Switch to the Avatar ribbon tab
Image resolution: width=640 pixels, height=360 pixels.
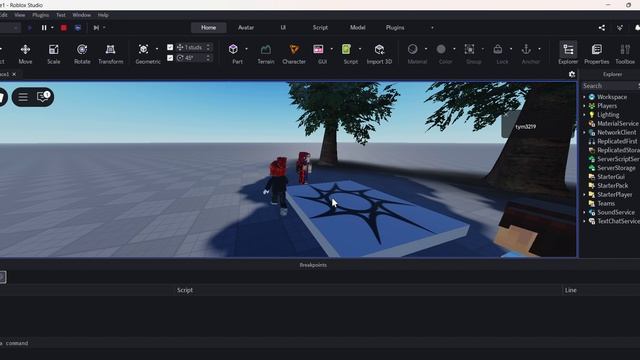[x=246, y=28]
